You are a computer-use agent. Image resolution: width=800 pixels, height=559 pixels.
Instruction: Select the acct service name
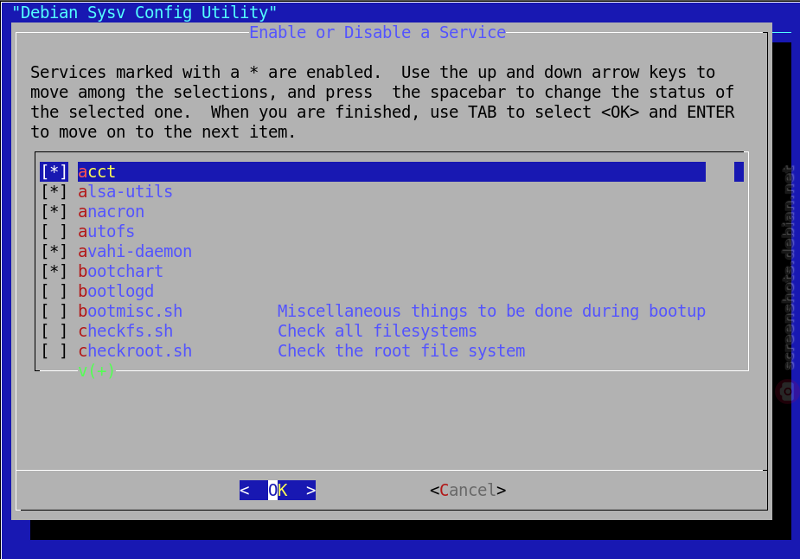click(96, 172)
